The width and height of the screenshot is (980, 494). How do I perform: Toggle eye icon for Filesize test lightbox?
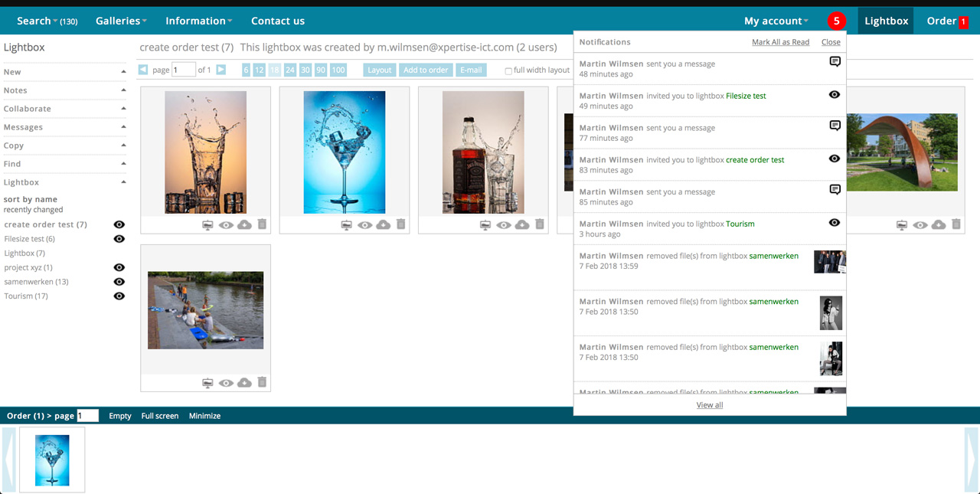(x=119, y=239)
